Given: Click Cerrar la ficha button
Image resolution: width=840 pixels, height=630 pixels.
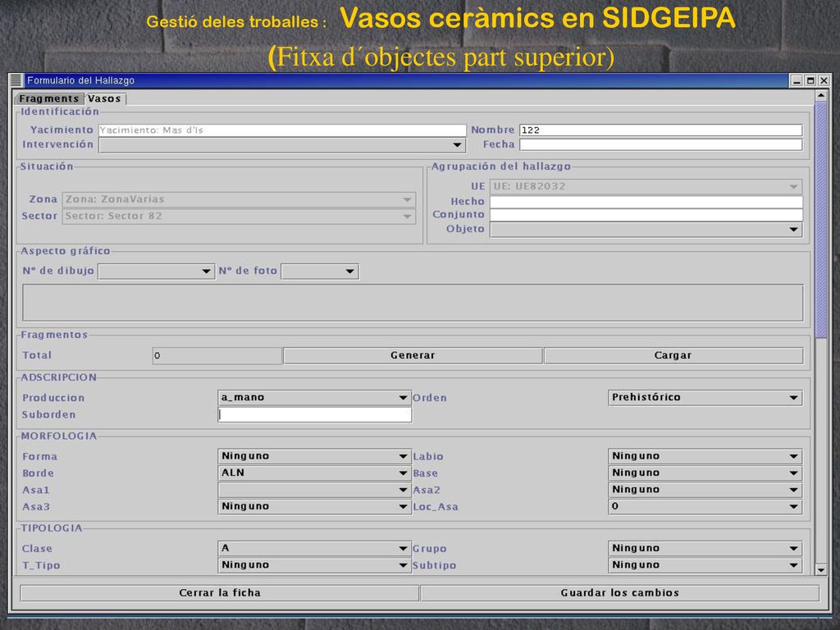Looking at the screenshot, I should point(220,593).
